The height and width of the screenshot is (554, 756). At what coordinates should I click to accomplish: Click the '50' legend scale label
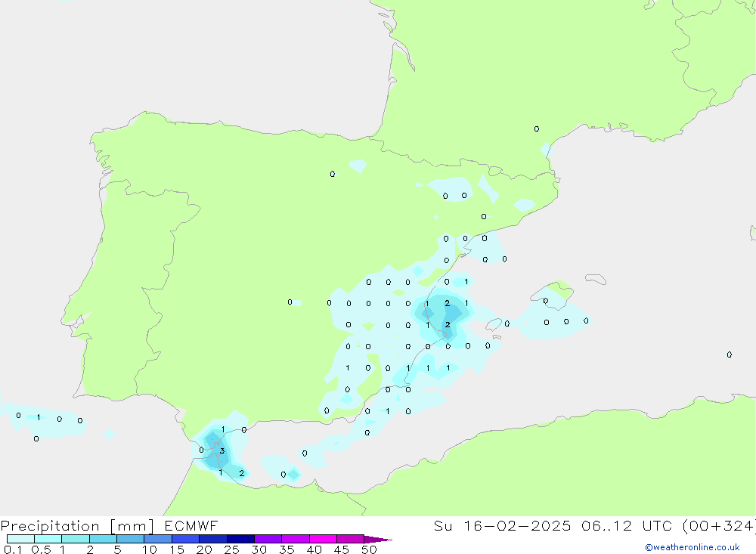[x=369, y=549]
